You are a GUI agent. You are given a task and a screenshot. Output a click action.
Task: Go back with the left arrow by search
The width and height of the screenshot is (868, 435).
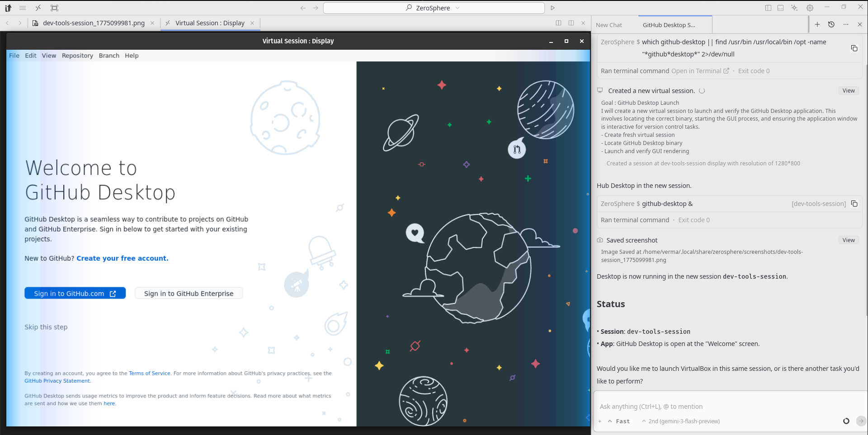(x=303, y=8)
